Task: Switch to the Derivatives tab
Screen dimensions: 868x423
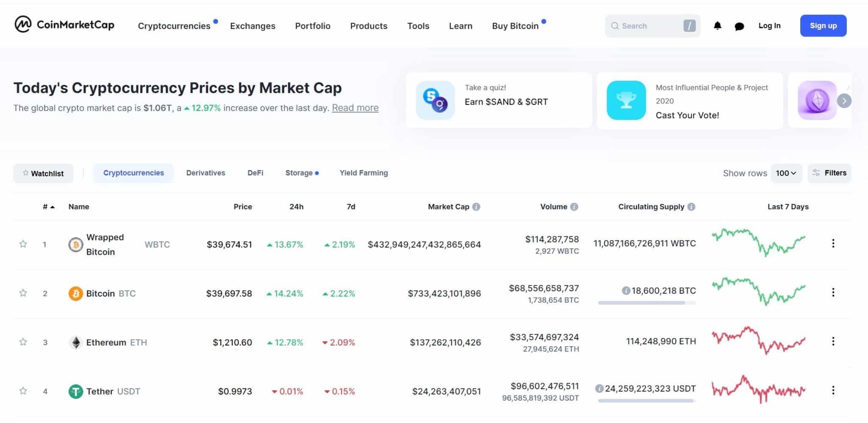Action: 206,173
